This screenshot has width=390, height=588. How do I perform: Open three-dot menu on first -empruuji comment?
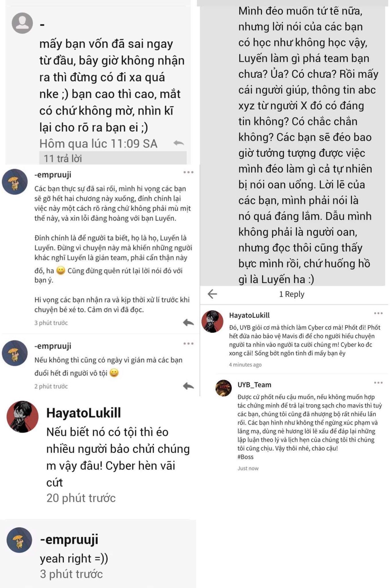(x=188, y=172)
